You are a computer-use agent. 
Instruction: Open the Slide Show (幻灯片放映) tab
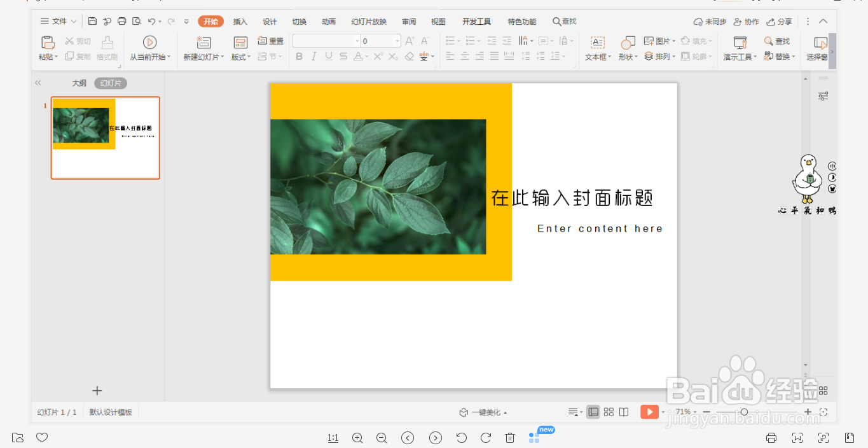(369, 22)
